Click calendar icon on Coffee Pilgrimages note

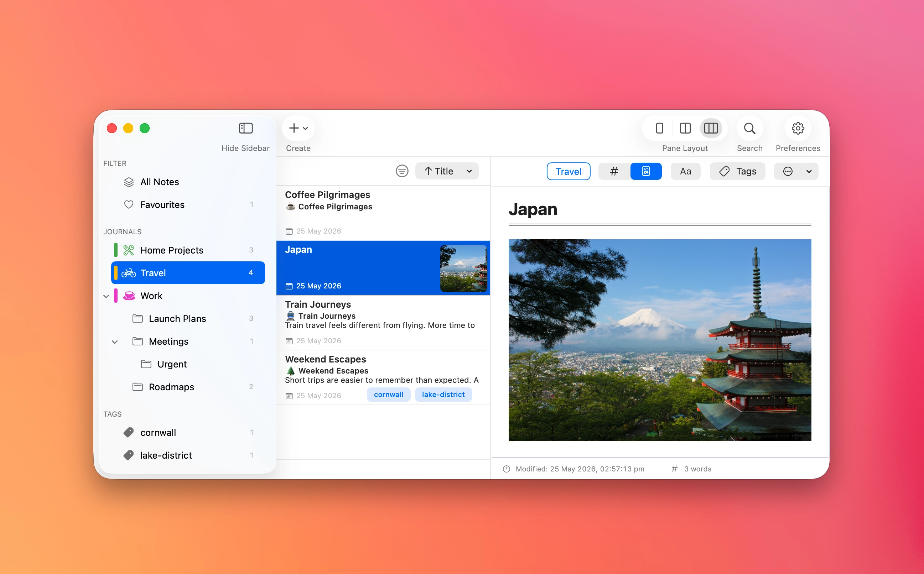click(289, 231)
